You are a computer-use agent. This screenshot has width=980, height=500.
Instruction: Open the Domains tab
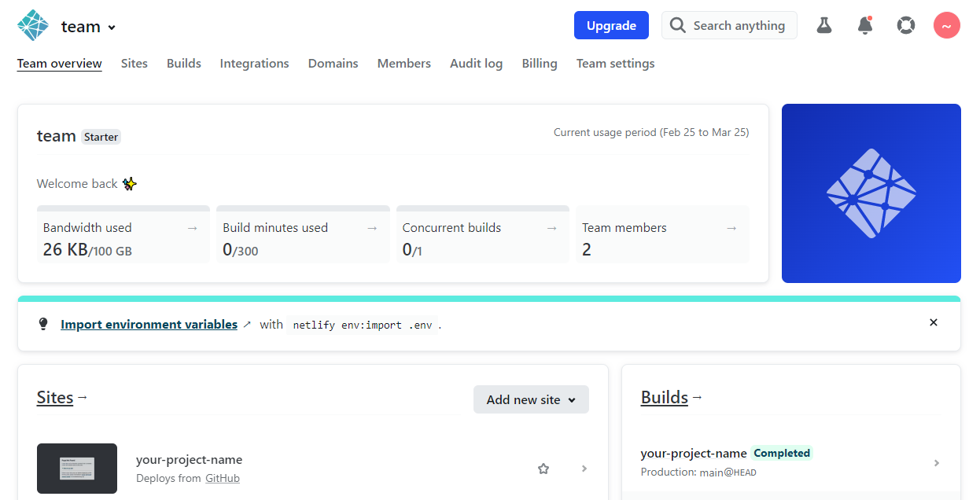coord(333,63)
